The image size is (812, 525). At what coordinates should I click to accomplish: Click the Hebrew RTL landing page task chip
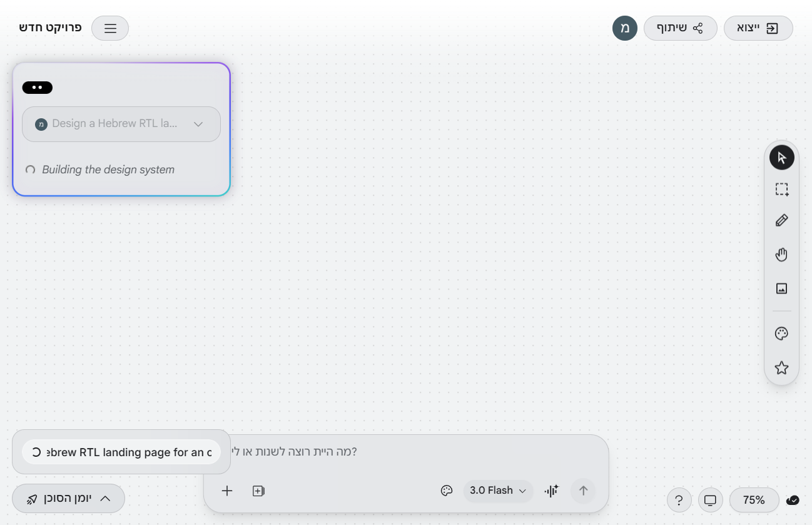point(121,452)
